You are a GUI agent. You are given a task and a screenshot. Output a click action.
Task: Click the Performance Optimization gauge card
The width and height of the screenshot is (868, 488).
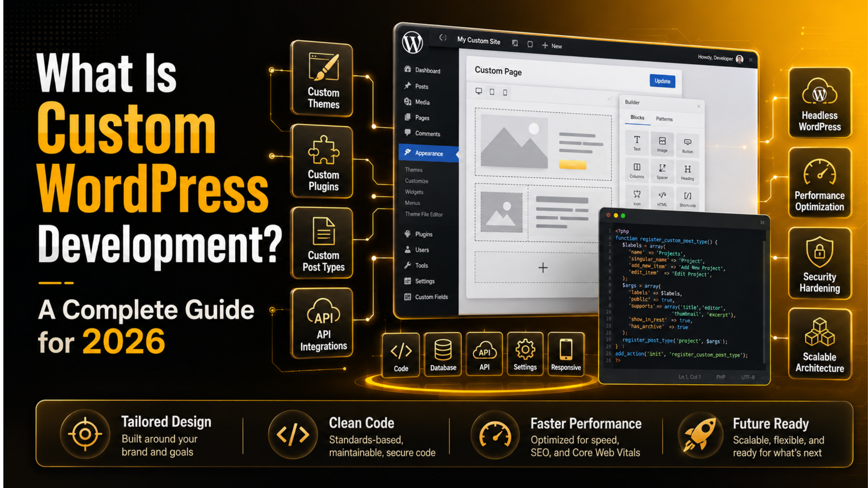pos(820,183)
